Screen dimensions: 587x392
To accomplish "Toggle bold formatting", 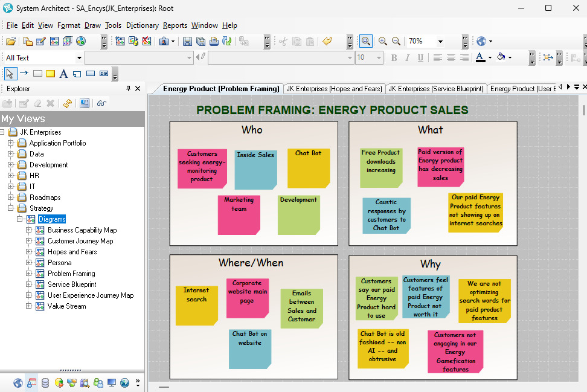I will tap(394, 57).
